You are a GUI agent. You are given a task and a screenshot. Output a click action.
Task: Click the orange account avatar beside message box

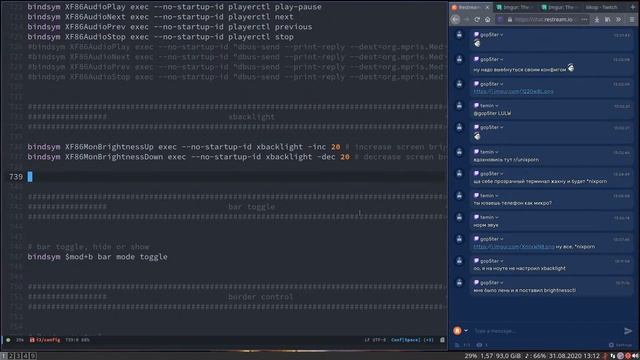tap(457, 331)
